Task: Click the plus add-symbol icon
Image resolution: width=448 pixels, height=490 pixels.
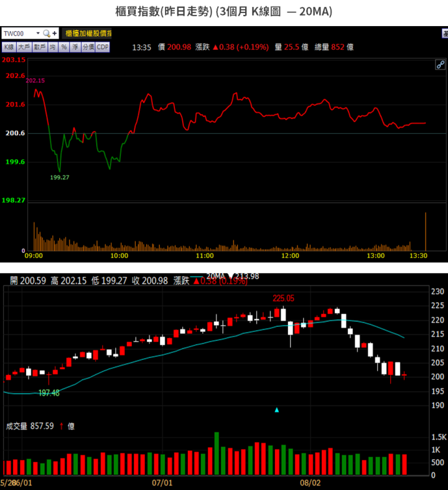Action: 55,34
